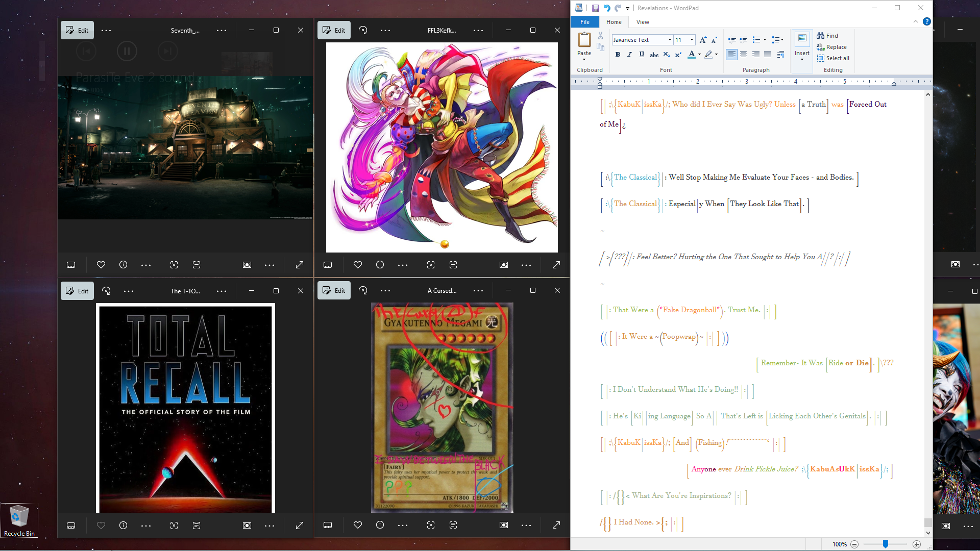Toggle bold formatting
The width and height of the screenshot is (980, 551).
click(x=618, y=55)
